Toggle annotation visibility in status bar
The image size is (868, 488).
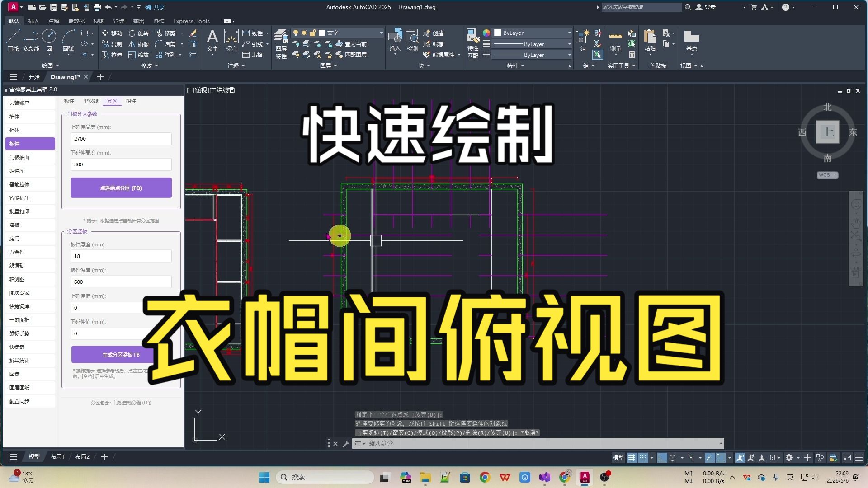pyautogui.click(x=740, y=458)
